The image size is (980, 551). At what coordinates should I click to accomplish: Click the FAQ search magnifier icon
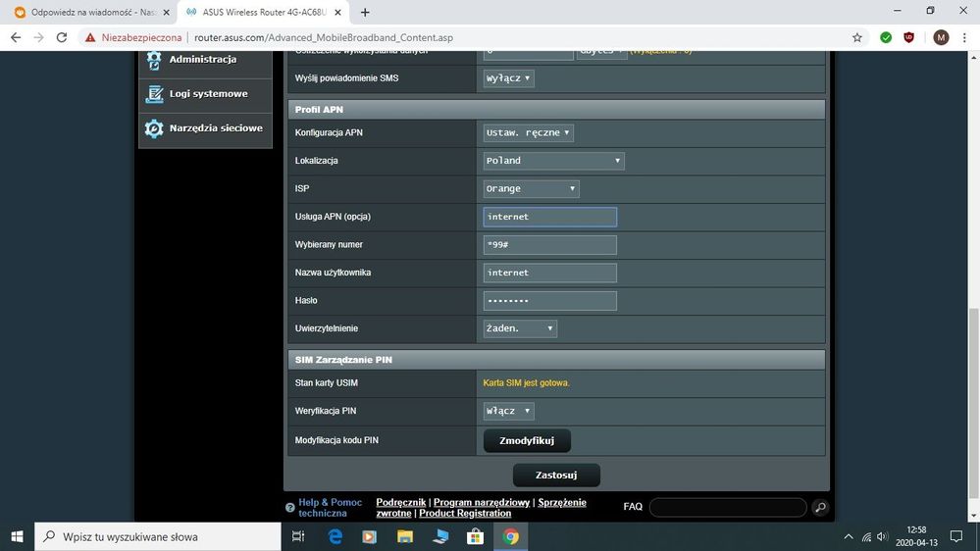click(x=820, y=507)
